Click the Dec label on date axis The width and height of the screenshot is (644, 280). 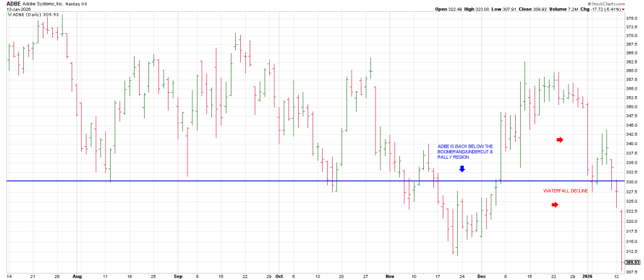(481, 276)
